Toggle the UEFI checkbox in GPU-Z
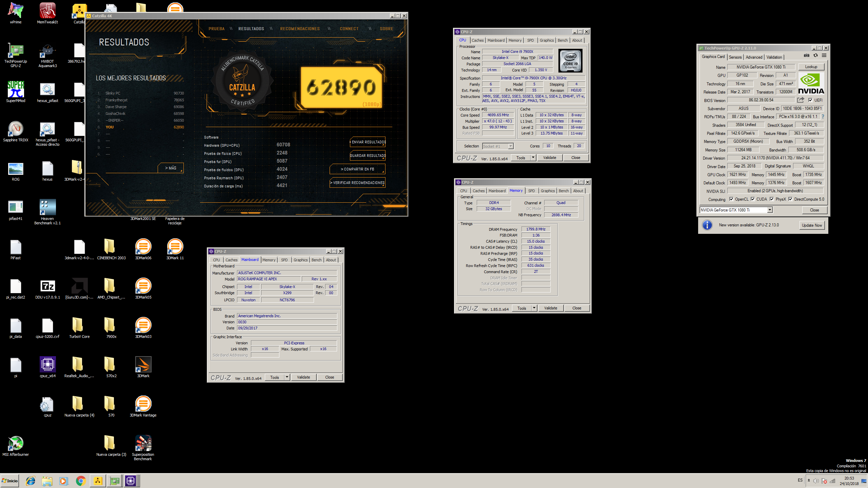 810,100
